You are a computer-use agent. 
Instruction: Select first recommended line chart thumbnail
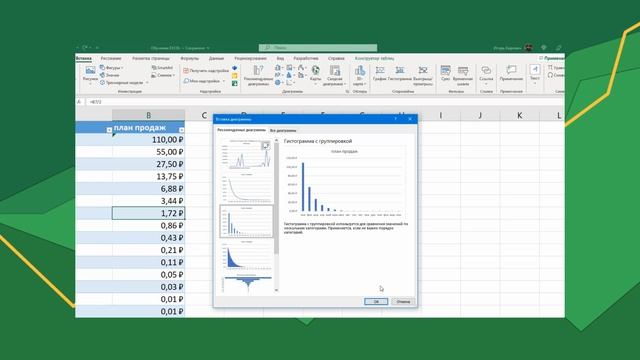(x=246, y=155)
